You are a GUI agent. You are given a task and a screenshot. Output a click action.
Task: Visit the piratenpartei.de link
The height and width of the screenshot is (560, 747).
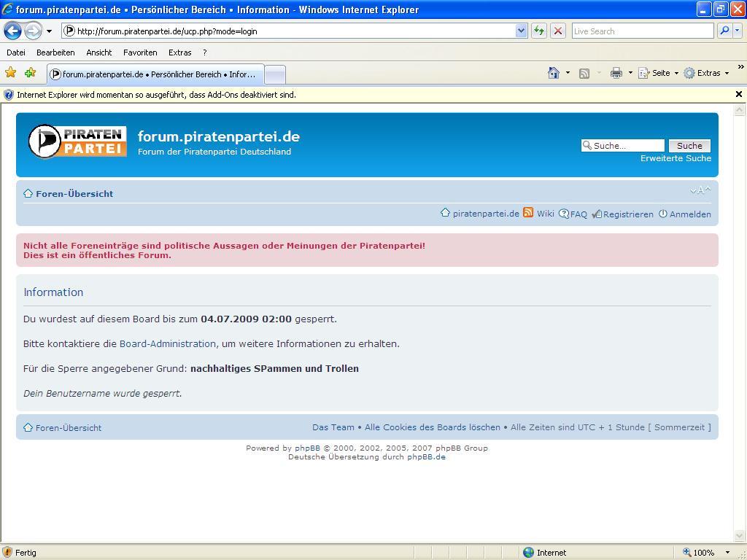point(486,214)
